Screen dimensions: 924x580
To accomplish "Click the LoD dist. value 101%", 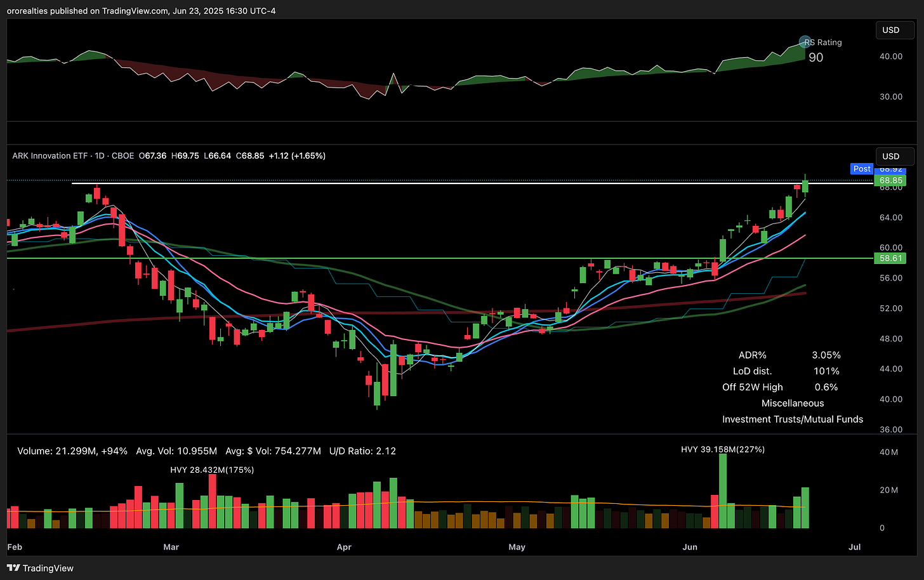I will tap(826, 371).
